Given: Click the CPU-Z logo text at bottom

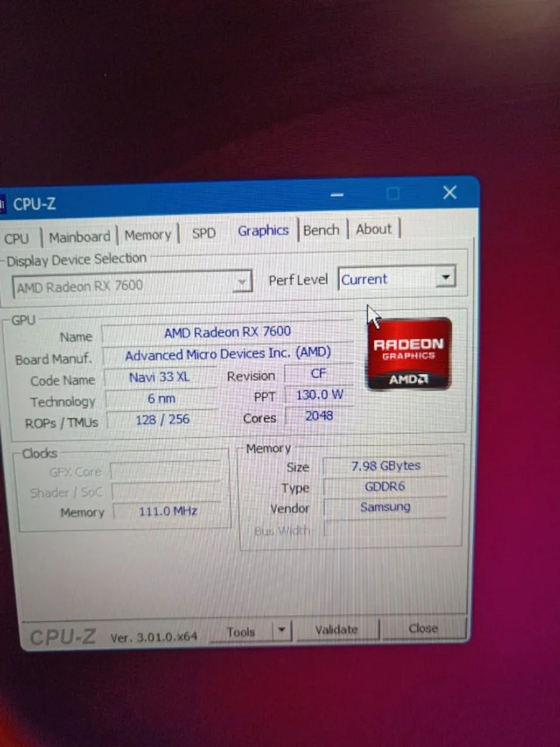Looking at the screenshot, I should click(x=63, y=637).
